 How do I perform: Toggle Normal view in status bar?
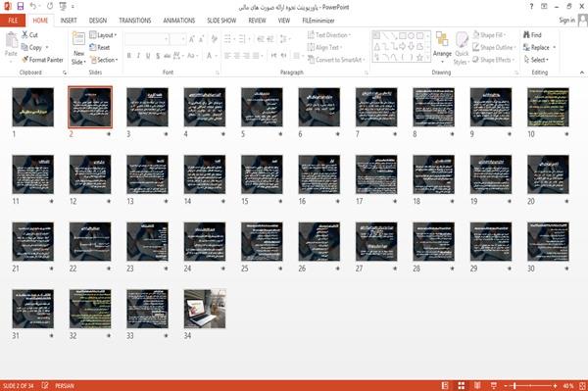(x=445, y=385)
